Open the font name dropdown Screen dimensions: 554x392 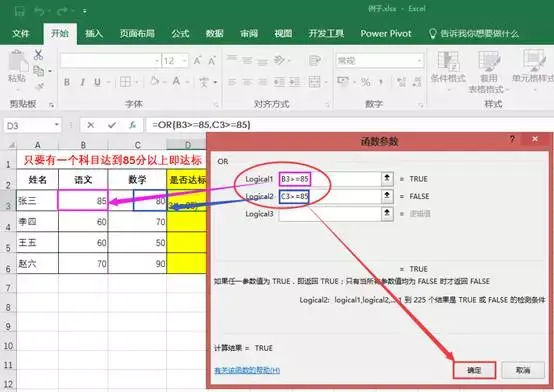coord(157,61)
